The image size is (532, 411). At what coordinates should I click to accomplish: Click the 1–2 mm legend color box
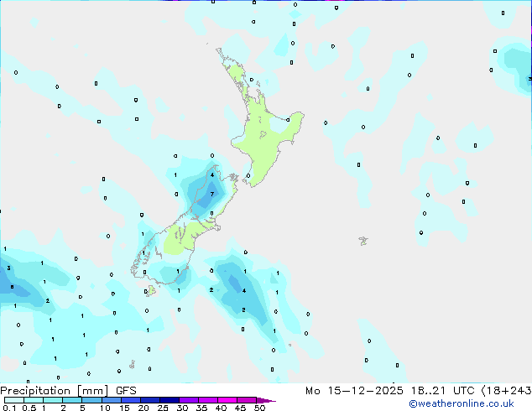[x=53, y=400]
